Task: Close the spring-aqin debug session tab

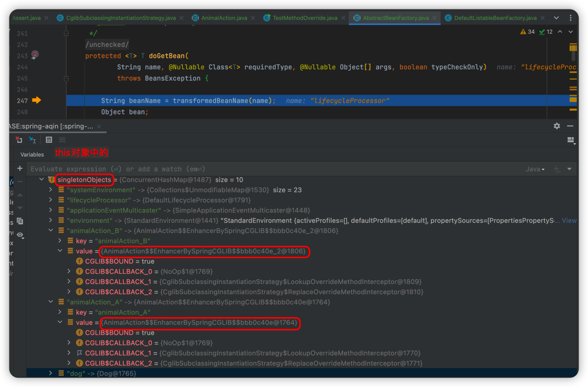Action: point(99,127)
